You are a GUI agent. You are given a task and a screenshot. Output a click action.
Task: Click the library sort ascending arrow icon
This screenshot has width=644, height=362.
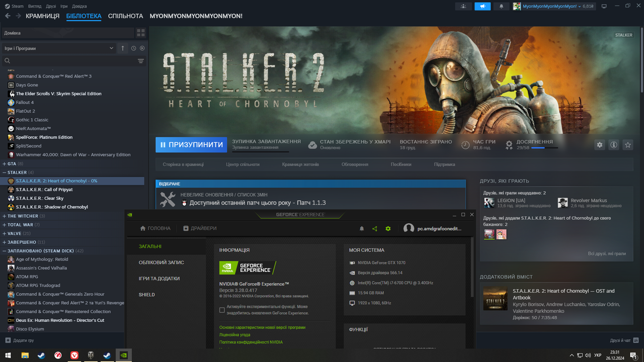point(123,48)
